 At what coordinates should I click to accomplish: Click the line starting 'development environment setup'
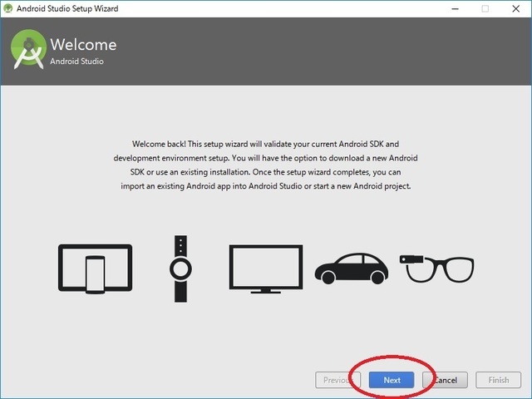(x=266, y=158)
